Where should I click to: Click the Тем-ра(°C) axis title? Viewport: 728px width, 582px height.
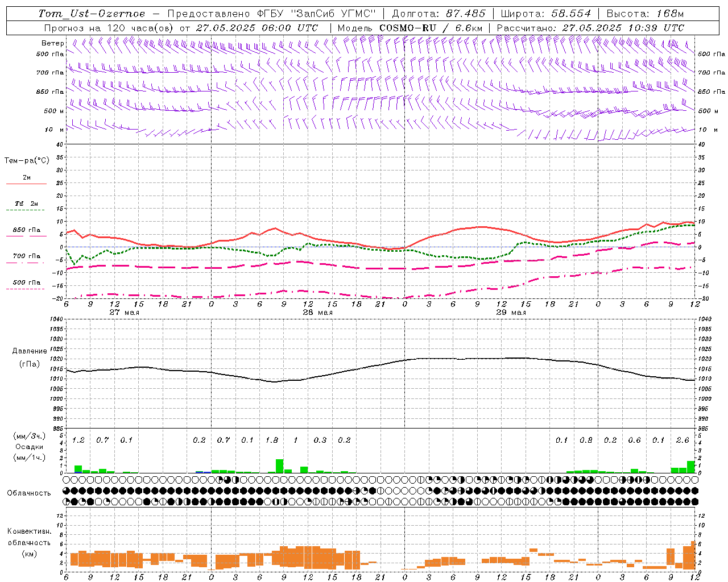click(27, 161)
